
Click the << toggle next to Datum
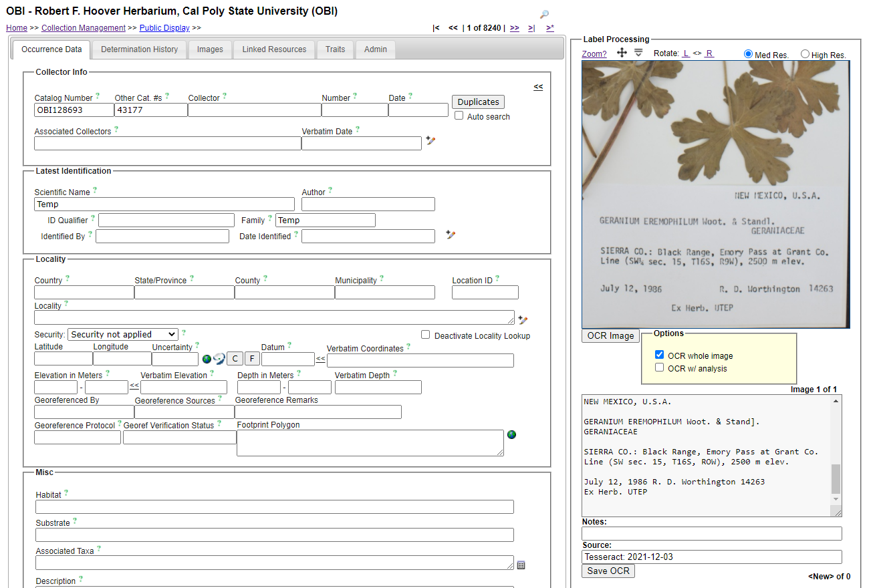321,359
